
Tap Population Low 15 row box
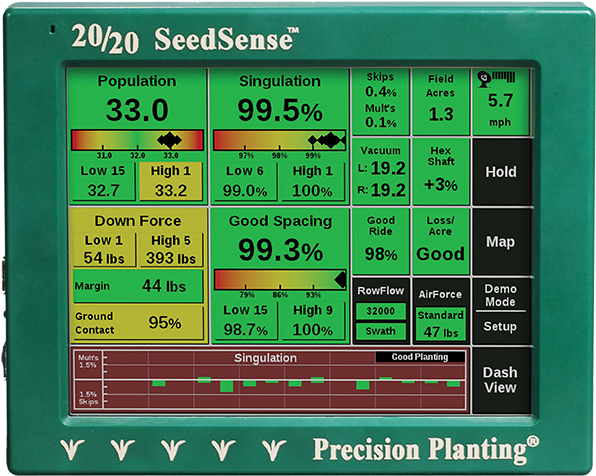pyautogui.click(x=103, y=181)
